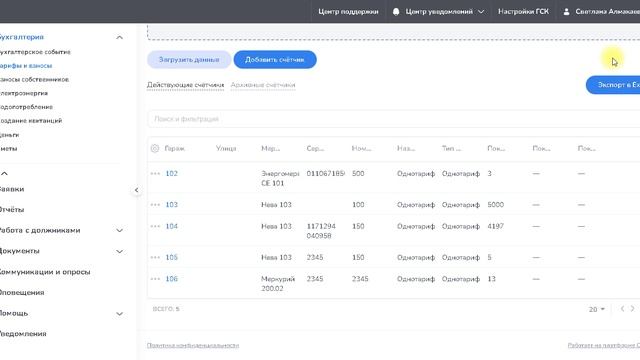Screen dimensions: 640x360
Task: Open Светлана user account menu
Action: point(602,12)
